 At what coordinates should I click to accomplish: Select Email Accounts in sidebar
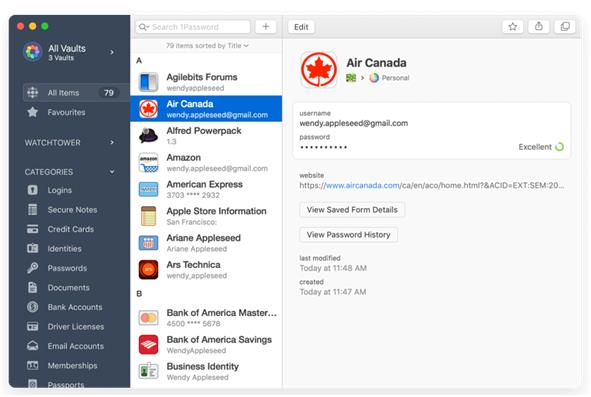(x=75, y=346)
